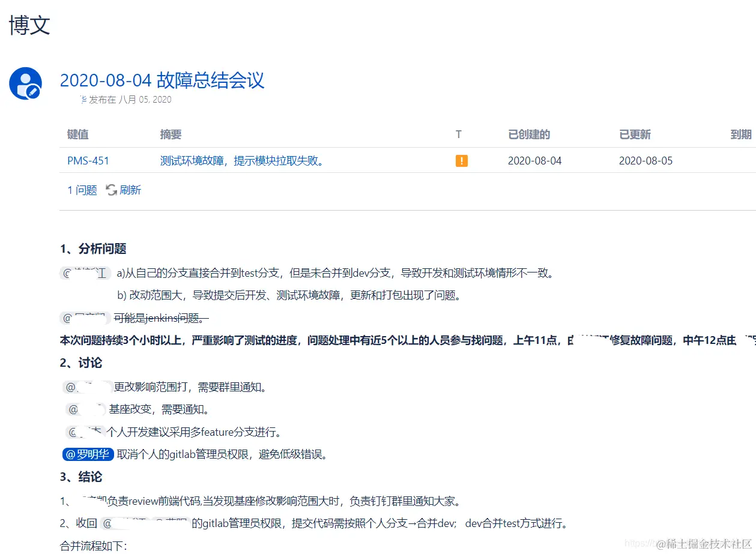
Task: Click the struck-through 可能是jenkins问题 text
Action: coord(161,318)
